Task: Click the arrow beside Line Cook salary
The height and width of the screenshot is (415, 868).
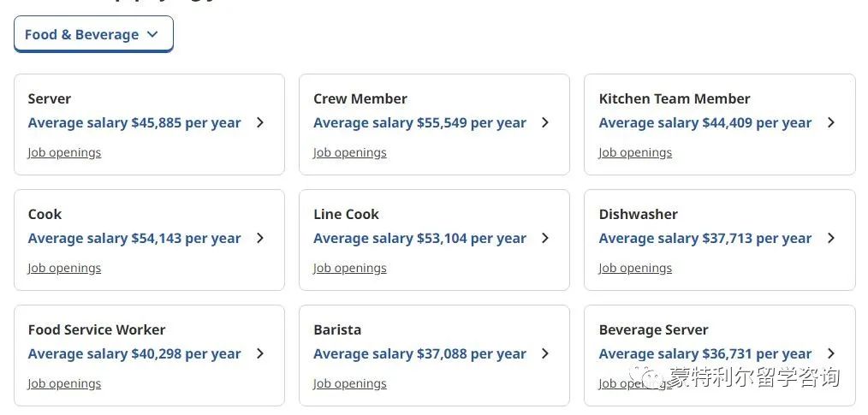Action: pos(545,239)
